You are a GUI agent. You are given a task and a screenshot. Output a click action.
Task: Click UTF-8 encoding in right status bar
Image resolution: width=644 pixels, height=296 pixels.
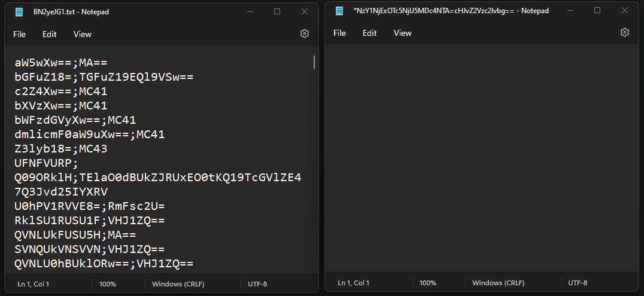[578, 283]
